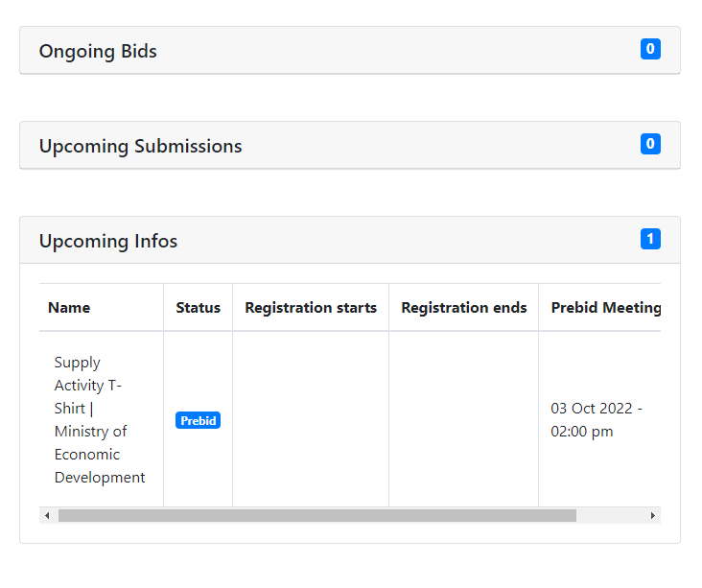Click the empty scrollbar track beside right arrow

click(611, 515)
